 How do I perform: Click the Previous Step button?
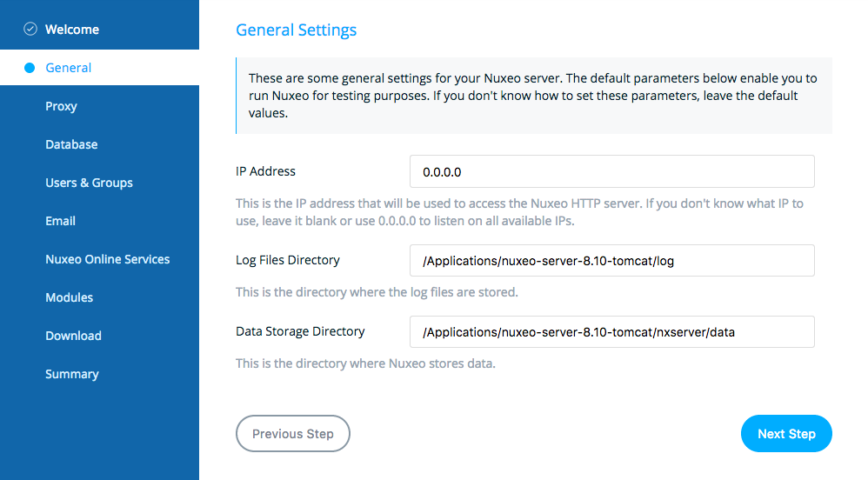pyautogui.click(x=293, y=434)
